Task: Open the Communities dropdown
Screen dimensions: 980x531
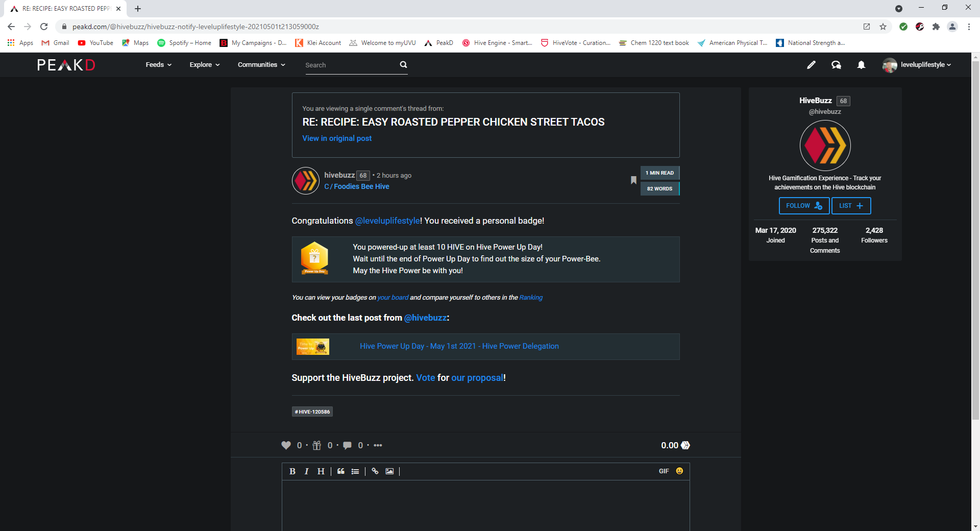Action: (x=261, y=65)
